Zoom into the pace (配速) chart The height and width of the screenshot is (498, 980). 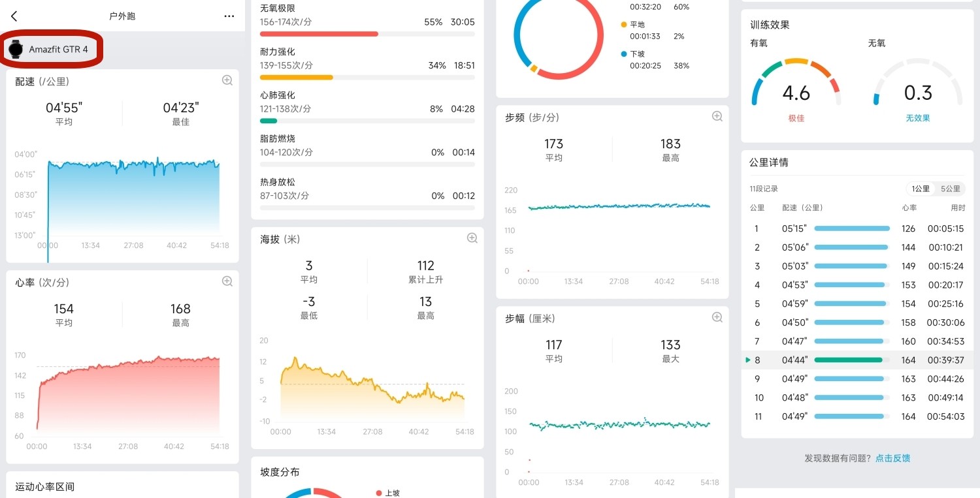coord(227,80)
